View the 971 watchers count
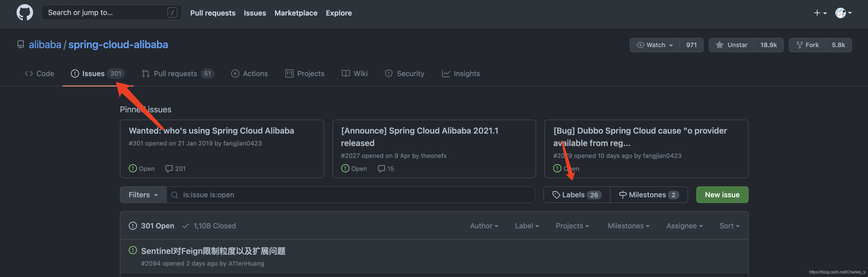Screen dimensions: 868x277 point(691,45)
